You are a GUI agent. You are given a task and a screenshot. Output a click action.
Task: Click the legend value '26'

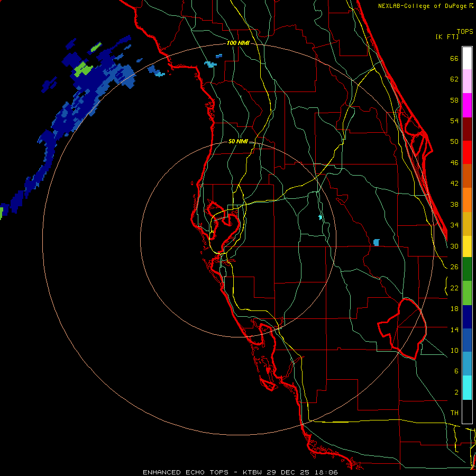click(x=454, y=267)
